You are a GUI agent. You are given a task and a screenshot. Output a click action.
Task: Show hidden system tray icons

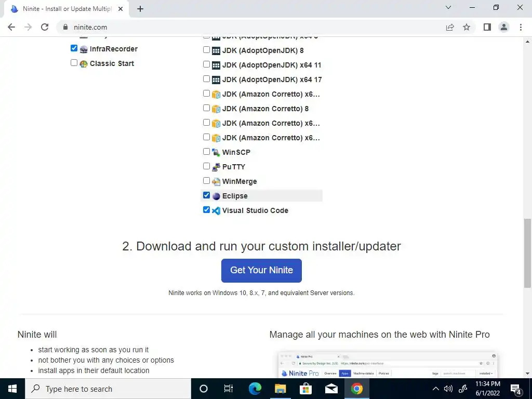[x=436, y=389]
